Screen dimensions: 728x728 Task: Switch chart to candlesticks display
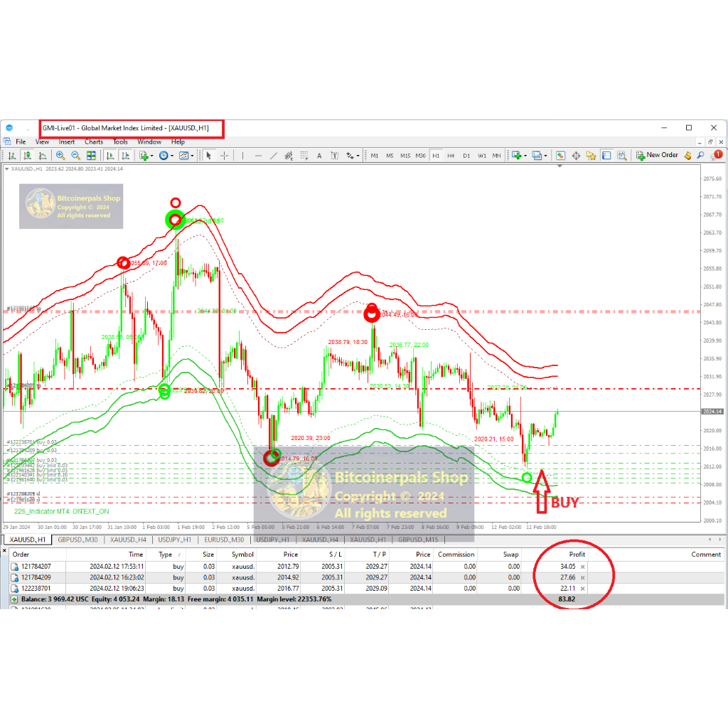pos(27,155)
